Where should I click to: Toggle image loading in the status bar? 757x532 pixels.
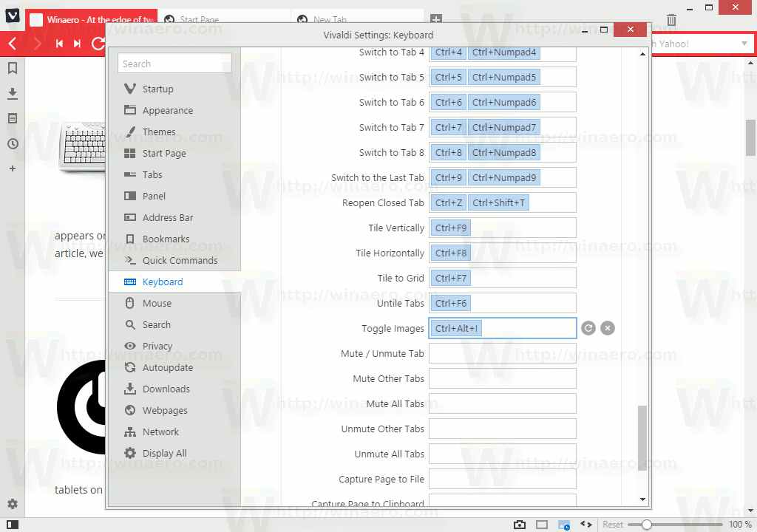pos(565,523)
